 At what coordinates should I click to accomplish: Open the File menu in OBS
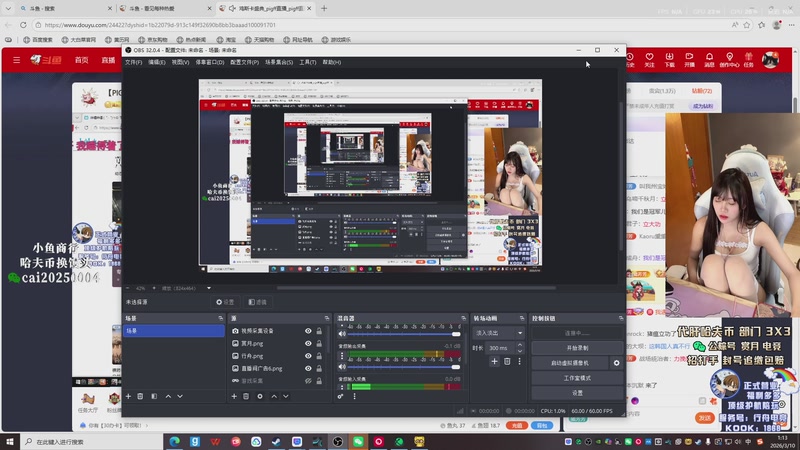point(134,62)
